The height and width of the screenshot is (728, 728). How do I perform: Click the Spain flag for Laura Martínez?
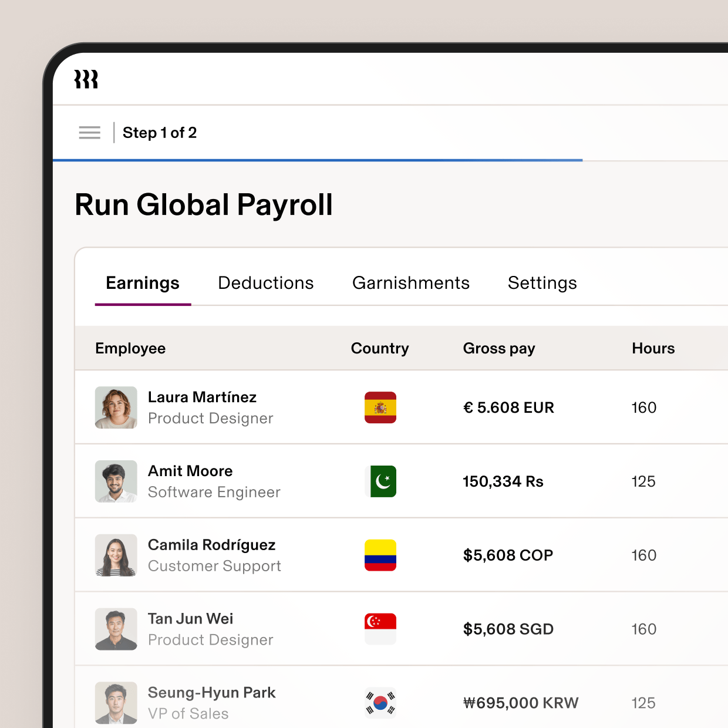tap(380, 407)
